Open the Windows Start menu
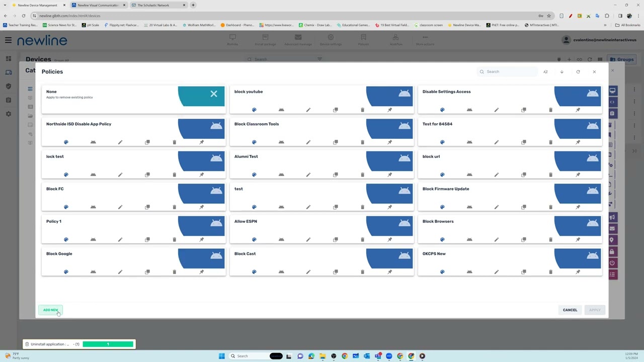Image resolution: width=644 pixels, height=362 pixels. click(221, 356)
